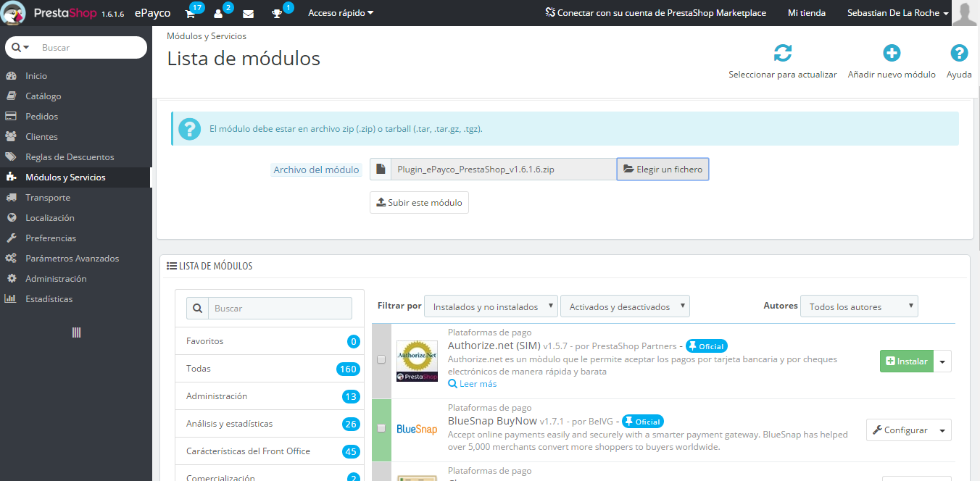Click the Inicio dashboard icon
The image size is (980, 481).
coord(11,76)
